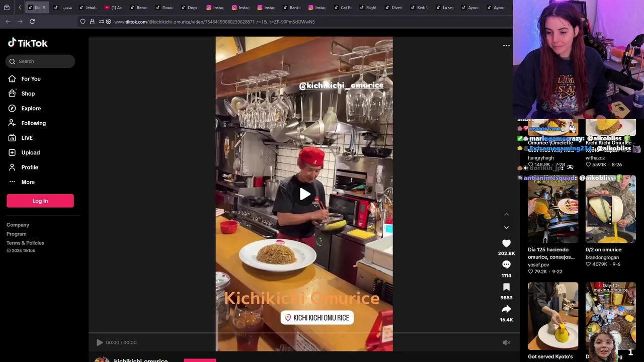Click the small play icon beside 00:00
Image resolution: width=644 pixels, height=362 pixels.
click(x=100, y=342)
